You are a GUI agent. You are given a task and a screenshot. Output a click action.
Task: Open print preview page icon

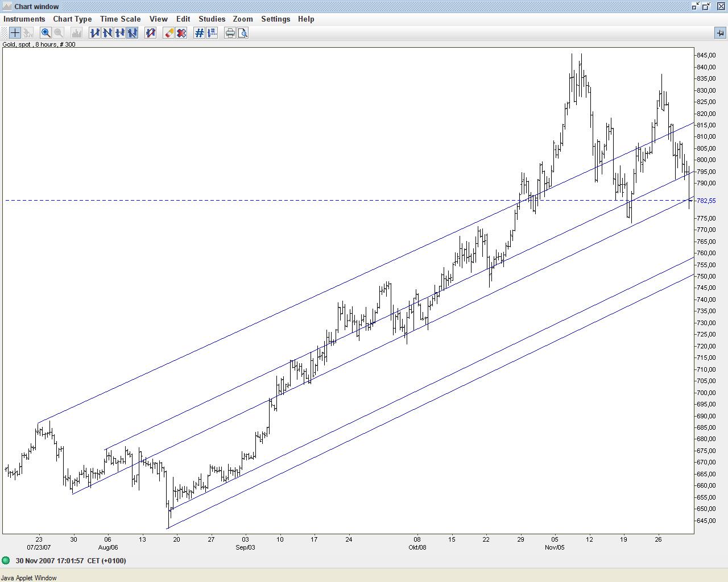243,33
